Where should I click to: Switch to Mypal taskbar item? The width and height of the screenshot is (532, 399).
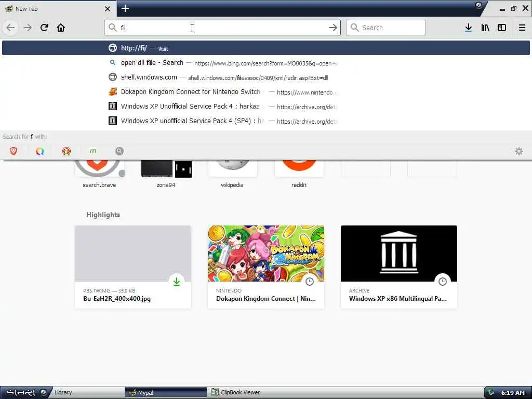click(166, 392)
